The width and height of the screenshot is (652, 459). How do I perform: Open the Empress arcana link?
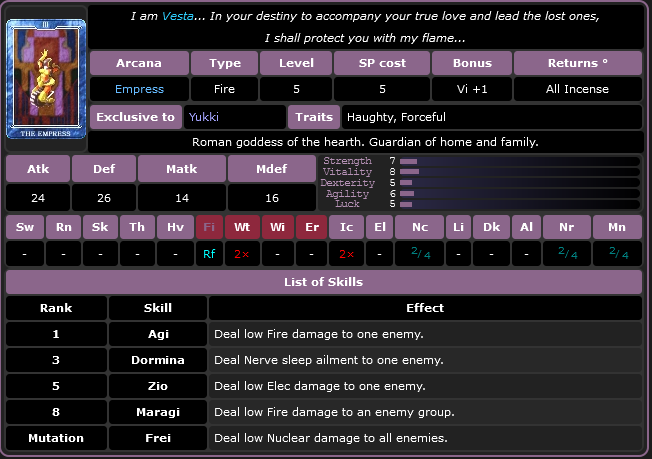click(139, 89)
